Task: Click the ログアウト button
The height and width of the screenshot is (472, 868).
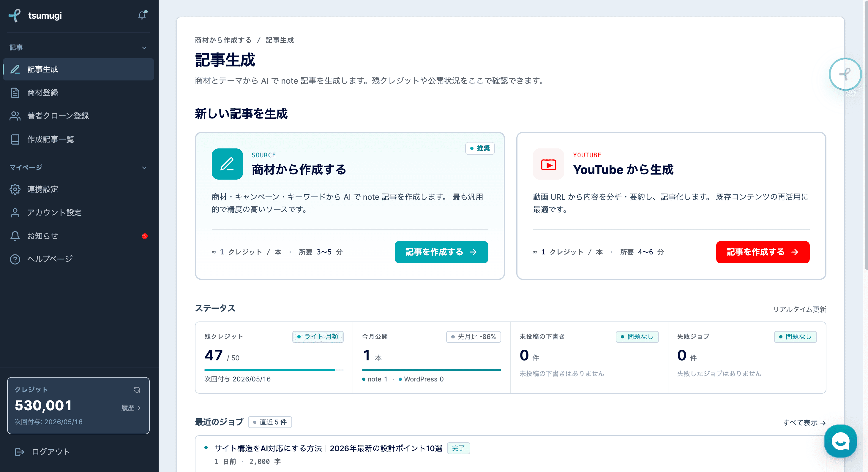Action: point(43,452)
